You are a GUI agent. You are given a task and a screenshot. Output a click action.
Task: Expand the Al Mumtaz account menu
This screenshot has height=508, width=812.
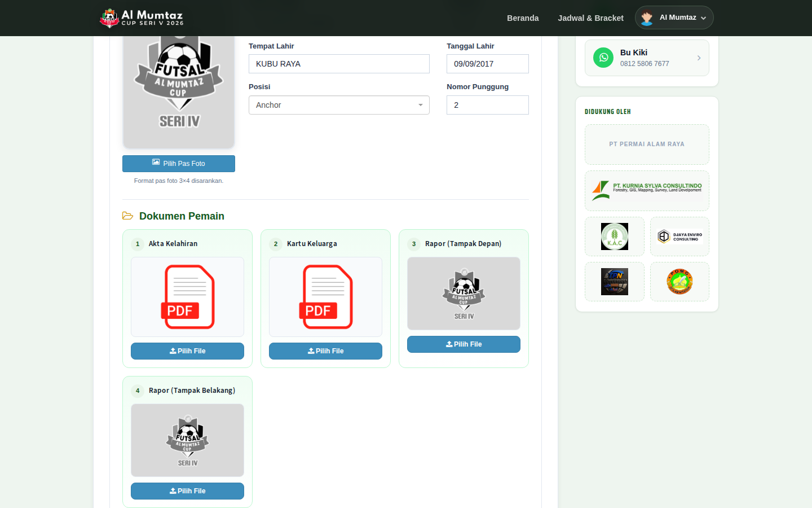[x=674, y=17]
